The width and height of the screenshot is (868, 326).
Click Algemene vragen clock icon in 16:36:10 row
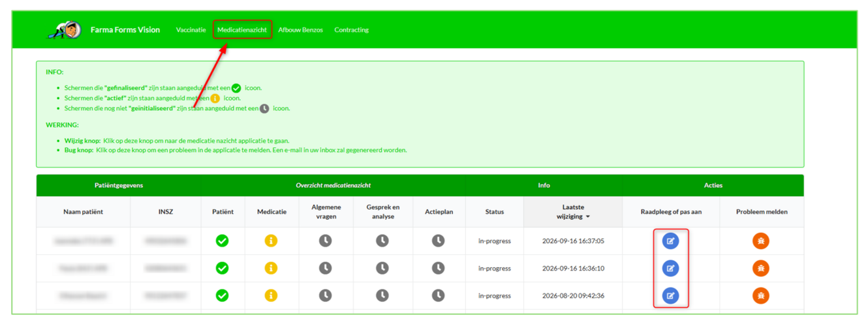point(325,268)
